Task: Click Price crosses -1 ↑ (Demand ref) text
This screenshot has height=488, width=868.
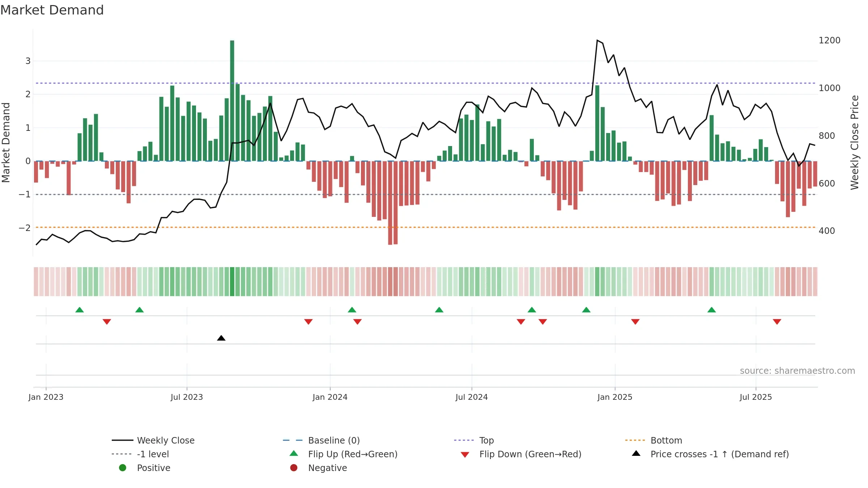Action: pos(720,454)
